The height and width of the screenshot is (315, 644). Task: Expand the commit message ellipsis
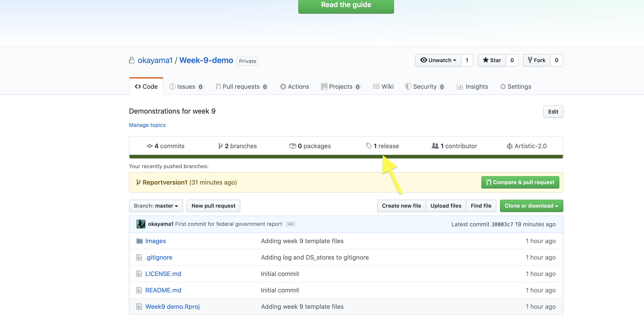click(x=290, y=224)
